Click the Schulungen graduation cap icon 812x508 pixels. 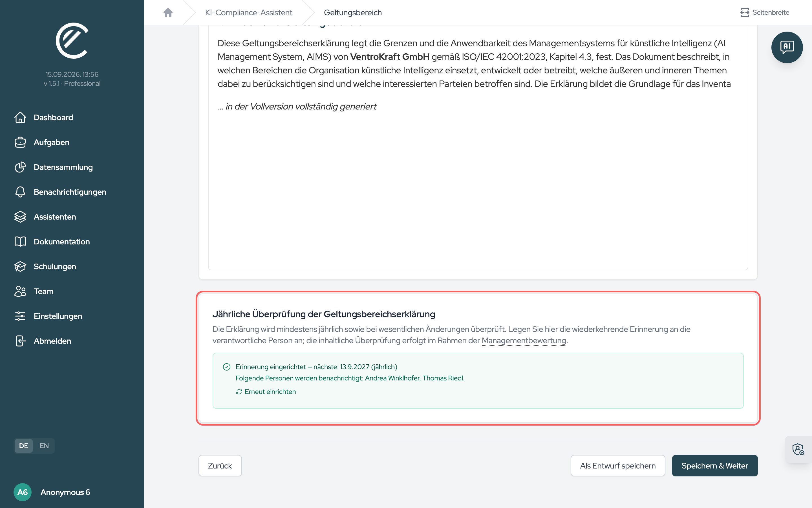pos(20,266)
